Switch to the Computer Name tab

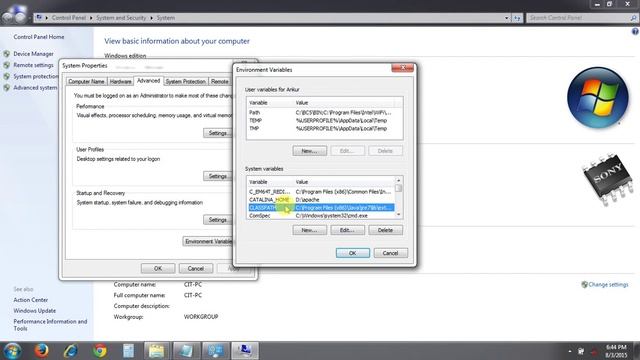pyautogui.click(x=86, y=82)
